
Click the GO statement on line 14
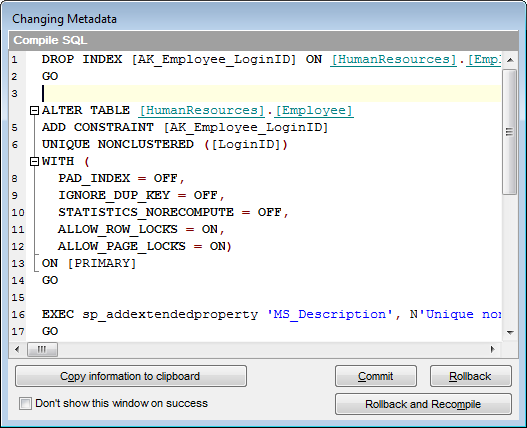coord(50,280)
